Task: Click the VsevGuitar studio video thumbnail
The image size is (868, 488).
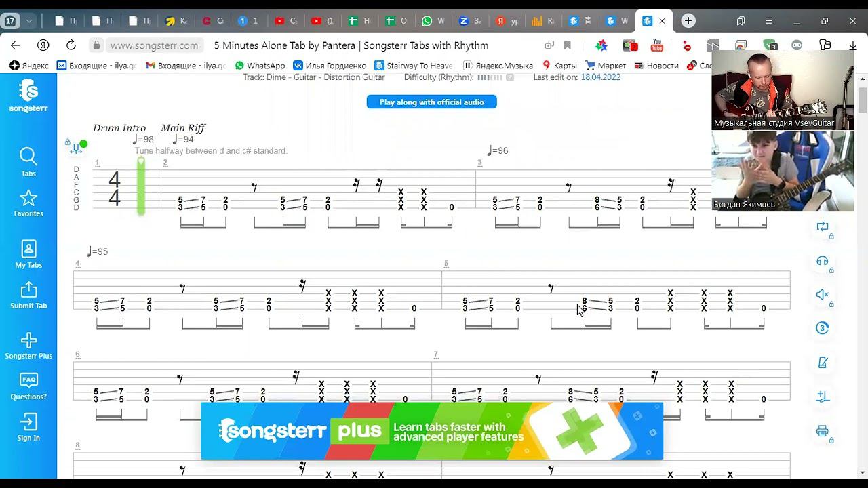Action: pyautogui.click(x=783, y=90)
